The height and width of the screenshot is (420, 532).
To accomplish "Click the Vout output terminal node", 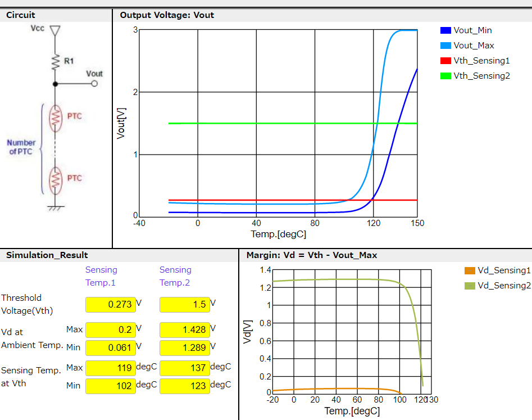I will point(94,84).
